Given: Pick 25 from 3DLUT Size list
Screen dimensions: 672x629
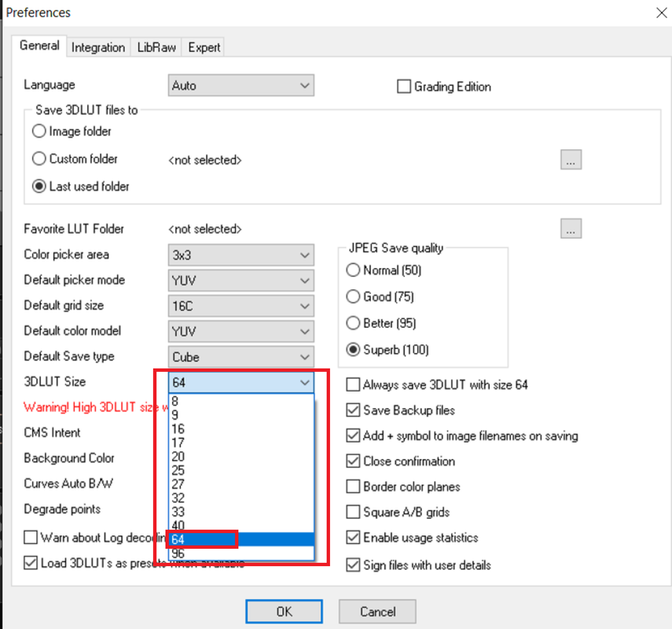Looking at the screenshot, I should (241, 470).
